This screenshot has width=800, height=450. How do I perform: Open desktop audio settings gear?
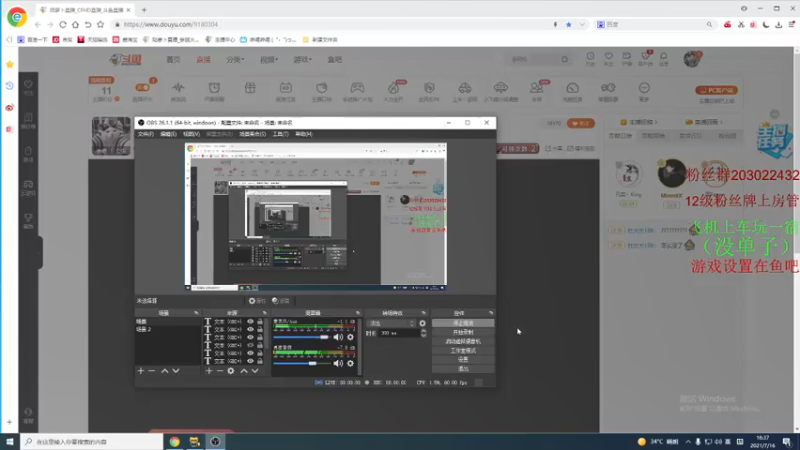point(351,363)
